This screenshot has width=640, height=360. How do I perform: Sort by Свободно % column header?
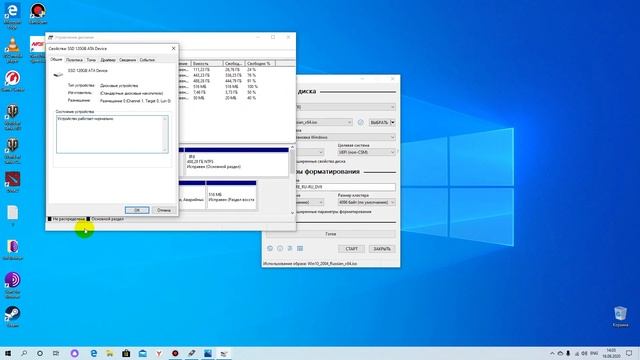pos(260,63)
